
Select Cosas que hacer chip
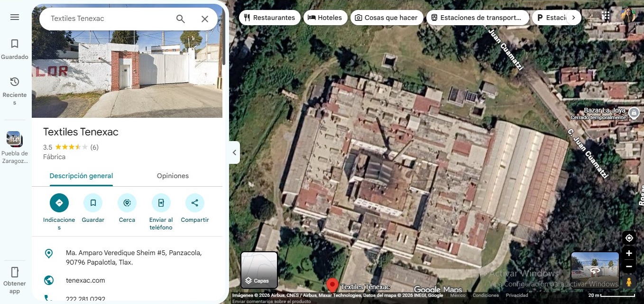[x=386, y=18]
